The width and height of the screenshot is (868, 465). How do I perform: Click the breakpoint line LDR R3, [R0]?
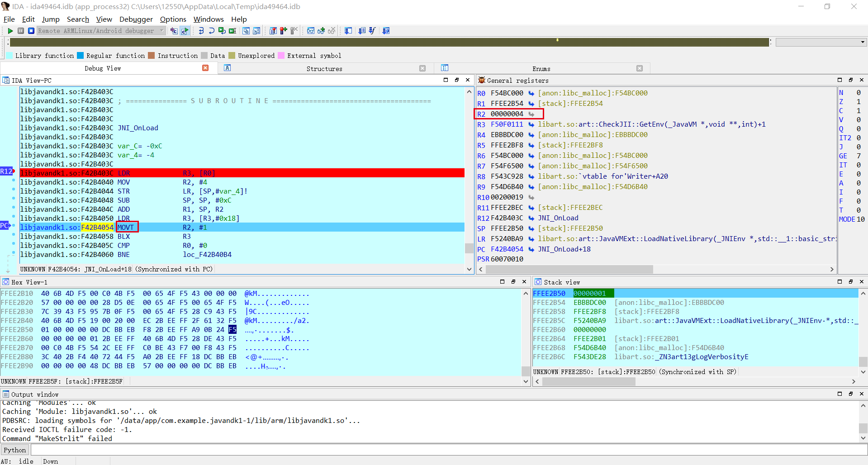click(242, 173)
